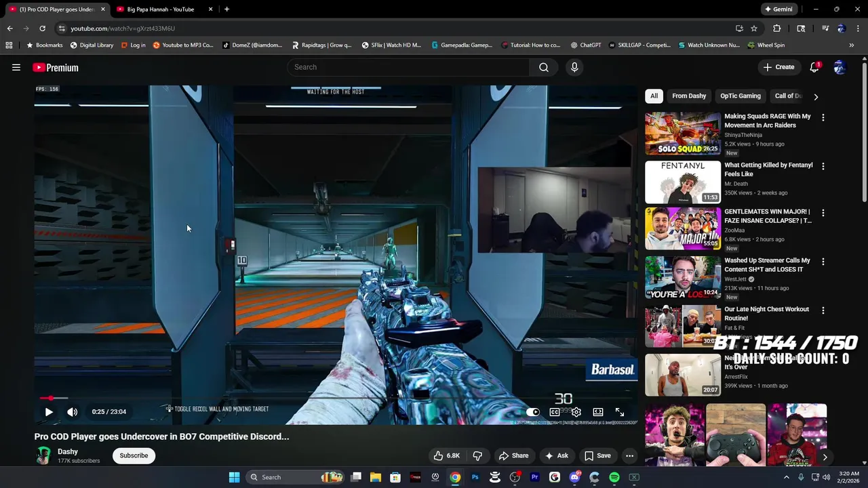This screenshot has width=868, height=488.
Task: Subscribe to Dashy channel
Action: pyautogui.click(x=134, y=455)
